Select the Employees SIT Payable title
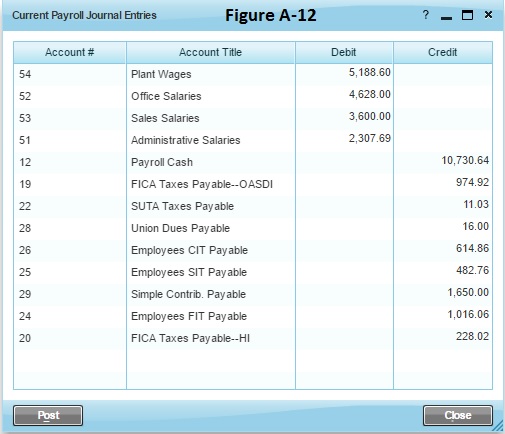The image size is (505, 434). (x=189, y=272)
